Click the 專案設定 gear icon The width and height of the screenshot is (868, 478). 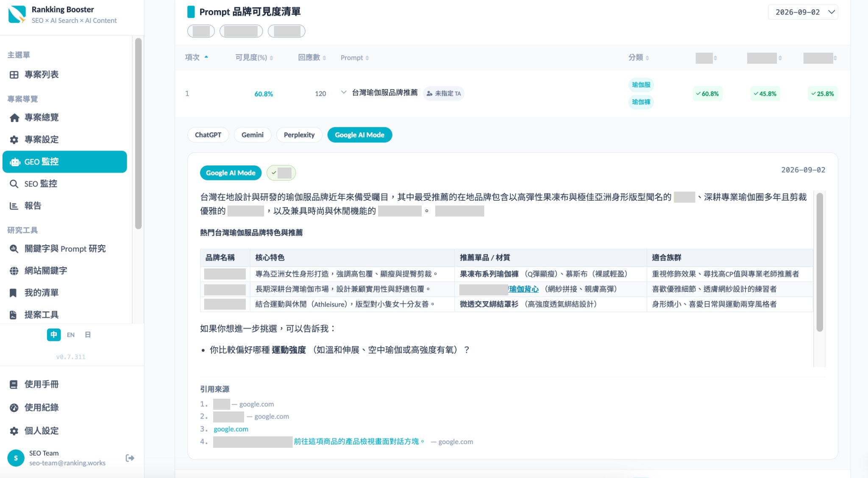coord(14,140)
